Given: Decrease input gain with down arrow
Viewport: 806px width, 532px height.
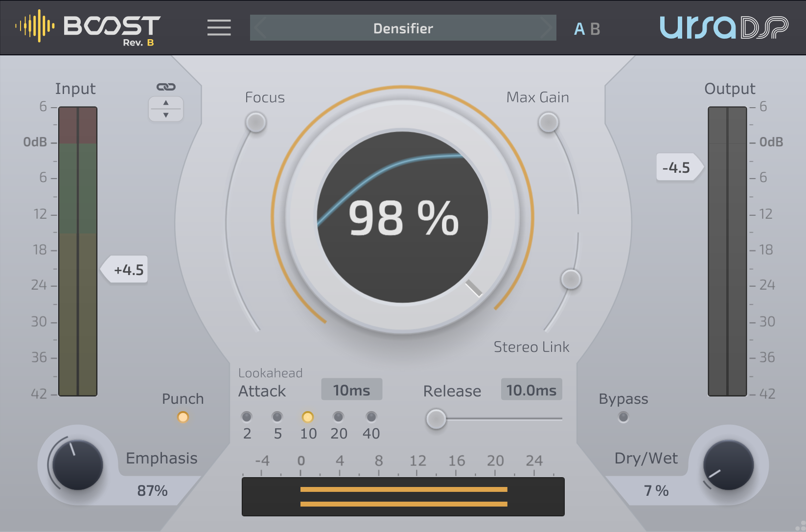Looking at the screenshot, I should click(166, 115).
